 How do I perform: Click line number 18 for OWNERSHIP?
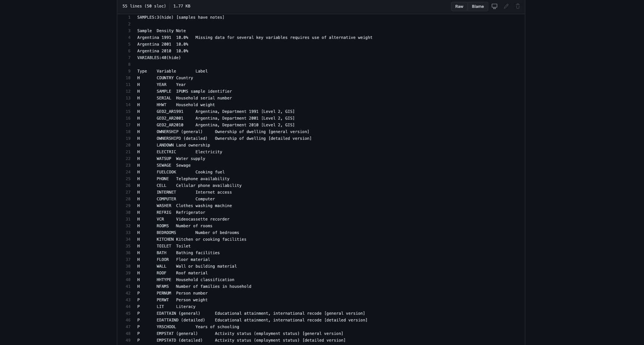[x=128, y=132]
